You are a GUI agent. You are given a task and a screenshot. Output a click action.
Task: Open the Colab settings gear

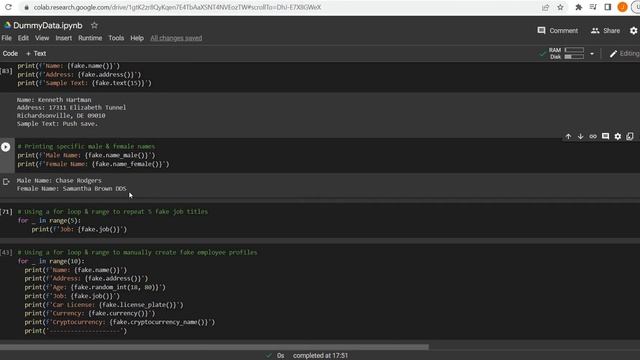click(x=633, y=31)
